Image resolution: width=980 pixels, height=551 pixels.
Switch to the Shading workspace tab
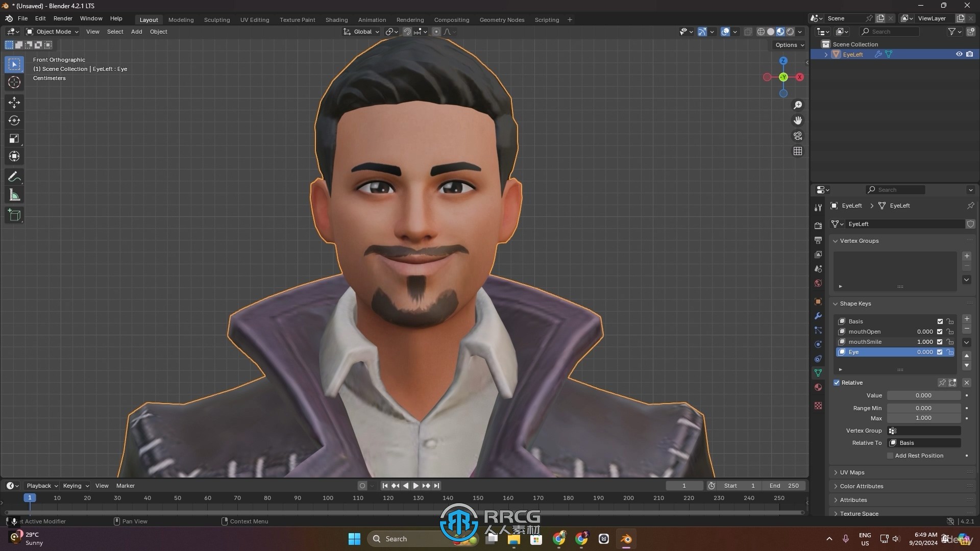[x=336, y=20]
